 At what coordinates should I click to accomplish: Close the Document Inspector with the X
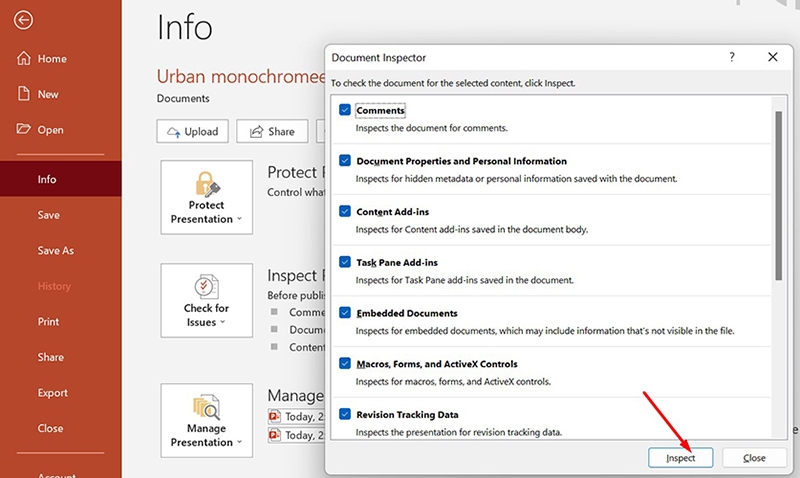773,57
